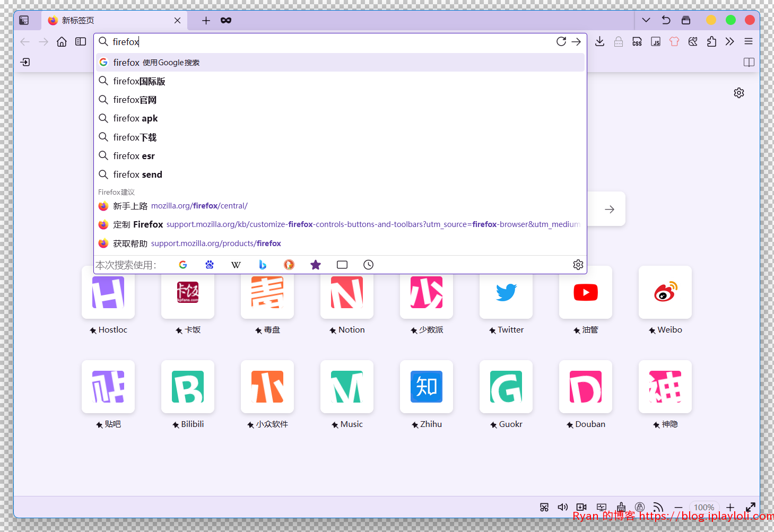Search with Bing icon
Screen dimensions: 774x532
tap(263, 265)
